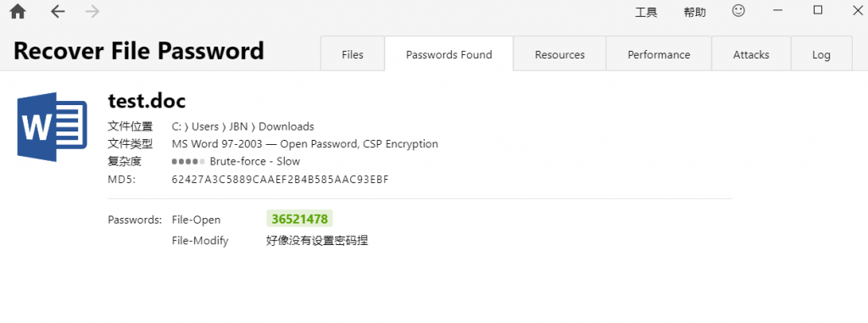Click the Word document icon for test.doc
Screen dimensions: 868x323
(52, 127)
